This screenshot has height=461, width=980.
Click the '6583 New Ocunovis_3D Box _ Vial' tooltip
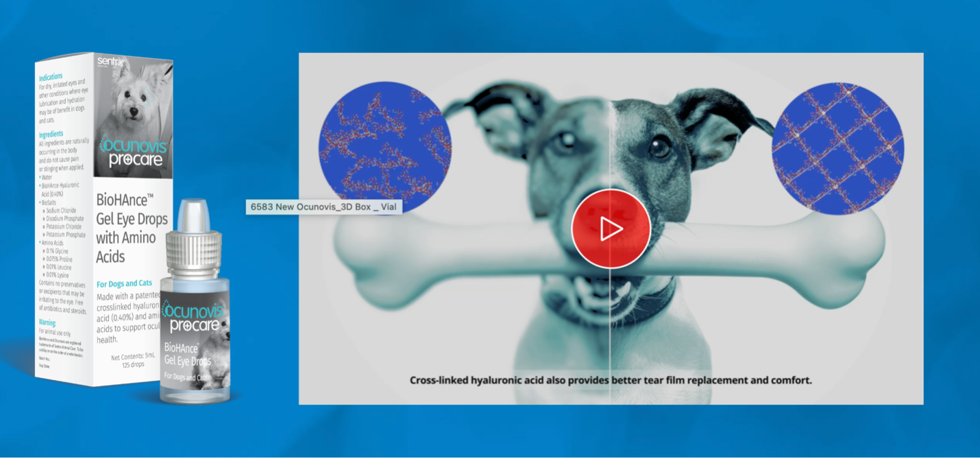[x=324, y=206]
